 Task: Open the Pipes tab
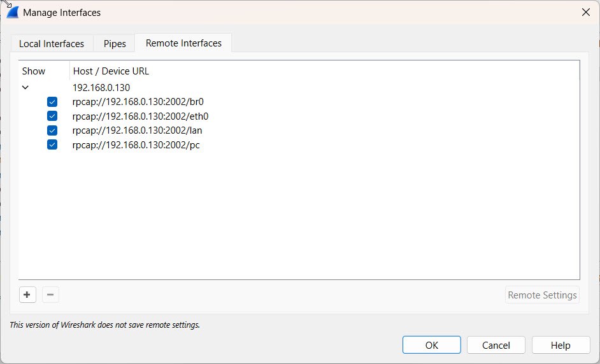click(x=115, y=43)
